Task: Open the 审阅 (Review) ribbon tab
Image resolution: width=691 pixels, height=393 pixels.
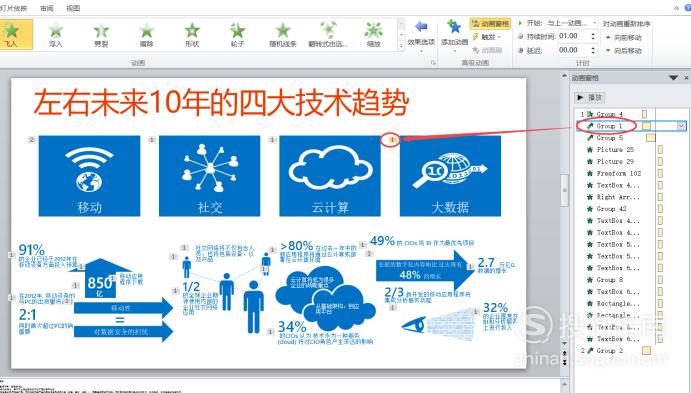Action: tap(47, 8)
